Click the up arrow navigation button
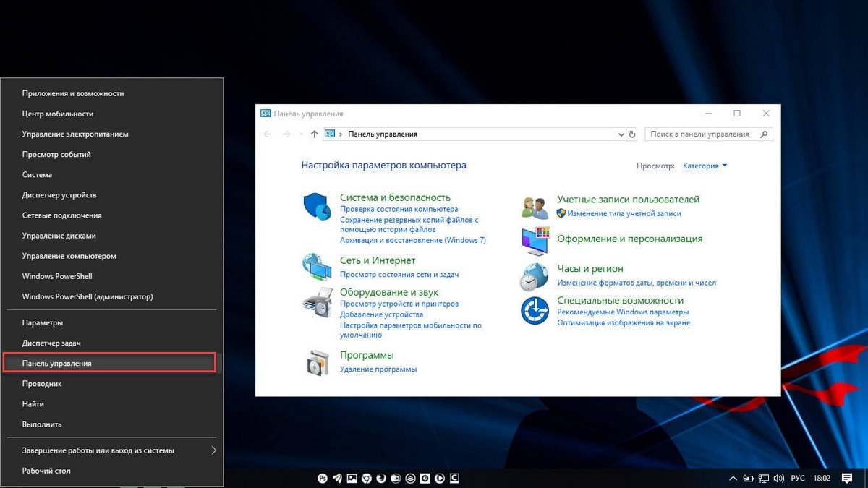This screenshot has height=488, width=868. [314, 134]
